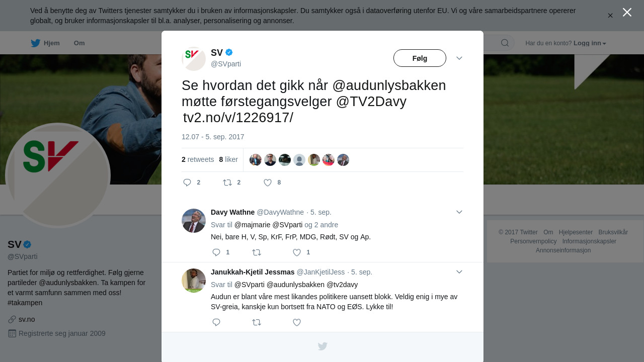
Task: Like the main SV tweet with heart icon
Action: coord(268,183)
